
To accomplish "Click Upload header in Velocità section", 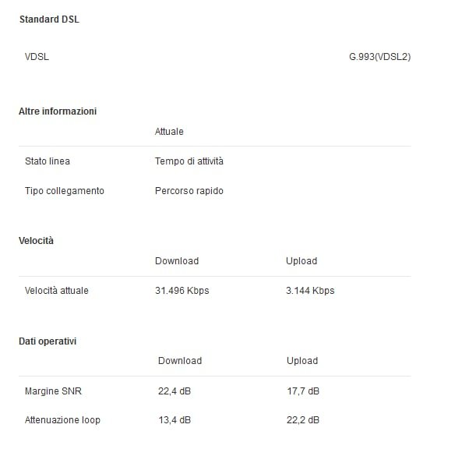I will (x=301, y=261).
